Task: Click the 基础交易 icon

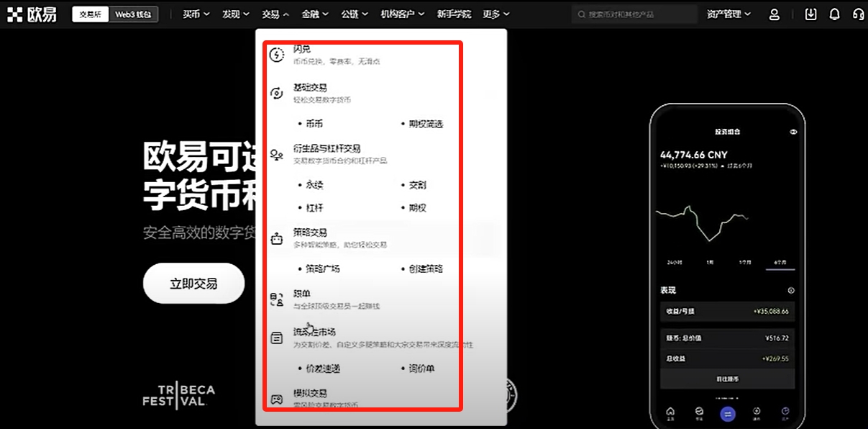Action: tap(277, 93)
